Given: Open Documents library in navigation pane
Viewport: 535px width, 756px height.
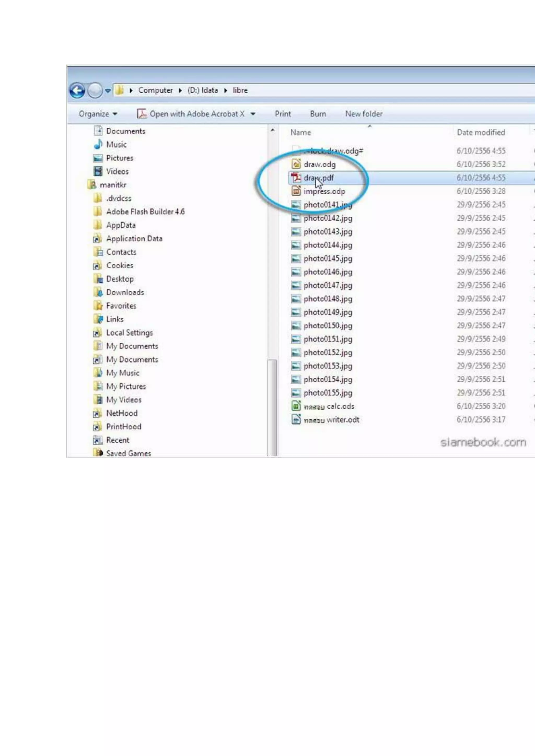Looking at the screenshot, I should coord(125,131).
